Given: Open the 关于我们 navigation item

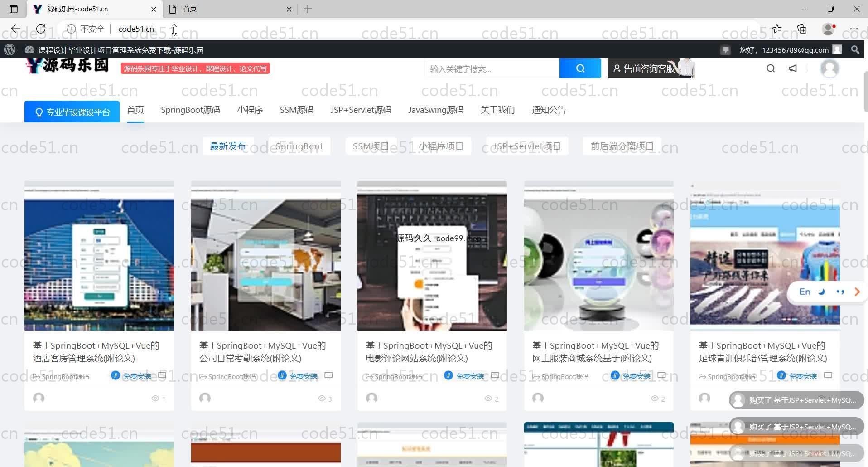Looking at the screenshot, I should (498, 110).
